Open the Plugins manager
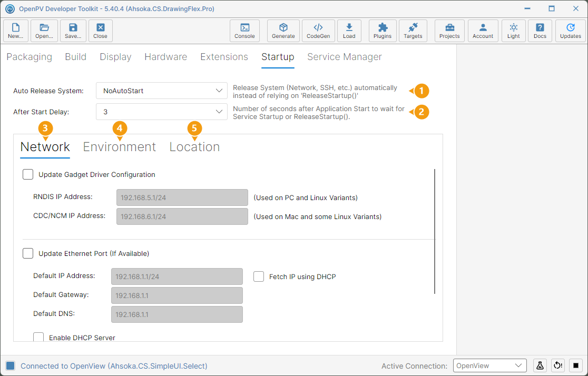The height and width of the screenshot is (376, 588). [383, 31]
